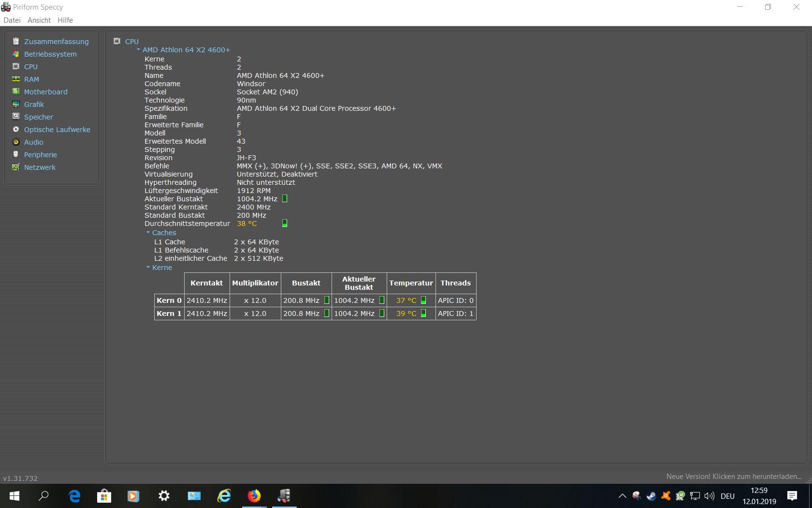Click Kern 1 Aktueller Bustakt graph icon
The height and width of the screenshot is (508, 812).
[x=382, y=313]
